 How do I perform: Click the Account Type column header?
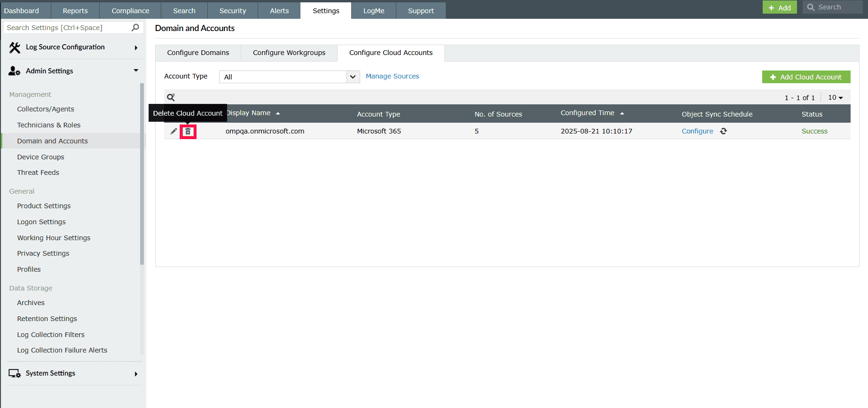(x=379, y=114)
